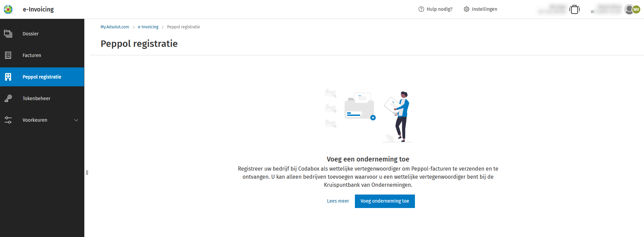Go to My.Adsolut.com breadcrumb link
The width and height of the screenshot is (644, 237).
115,27
